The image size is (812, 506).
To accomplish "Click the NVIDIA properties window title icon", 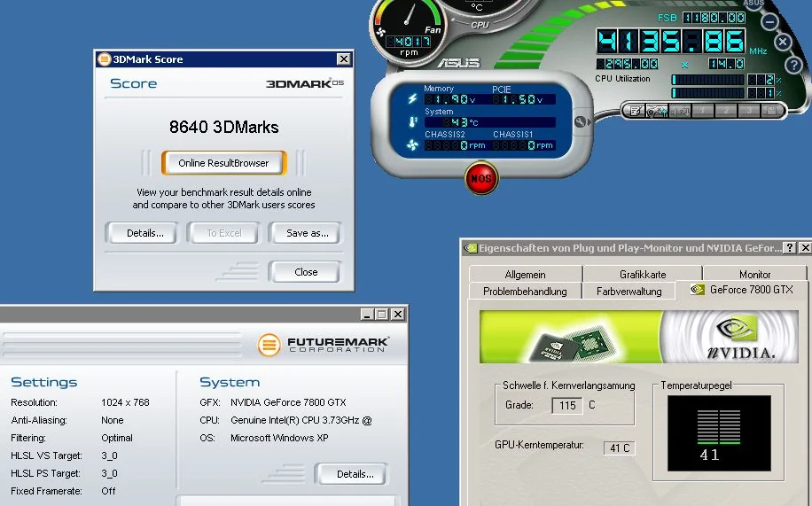I will point(470,248).
